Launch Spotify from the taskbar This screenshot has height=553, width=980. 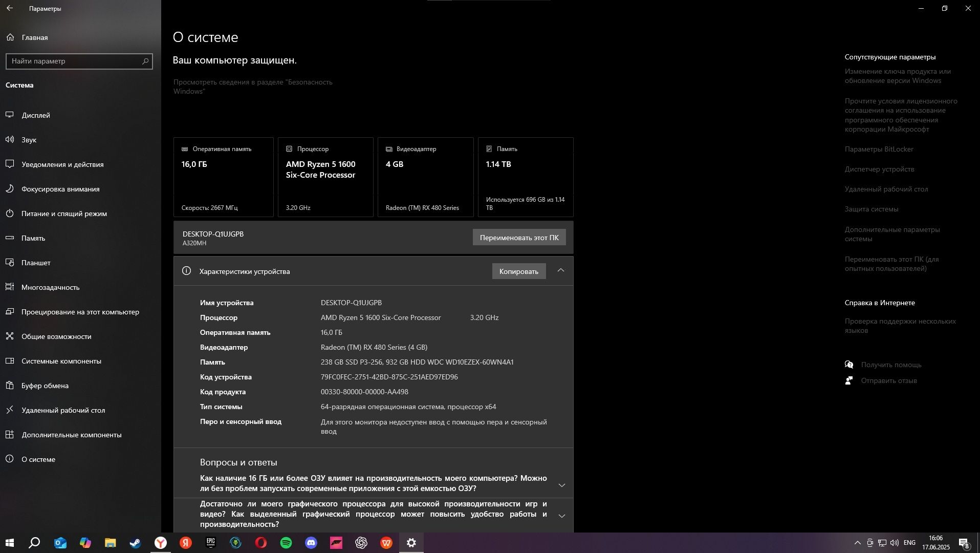[x=286, y=543]
